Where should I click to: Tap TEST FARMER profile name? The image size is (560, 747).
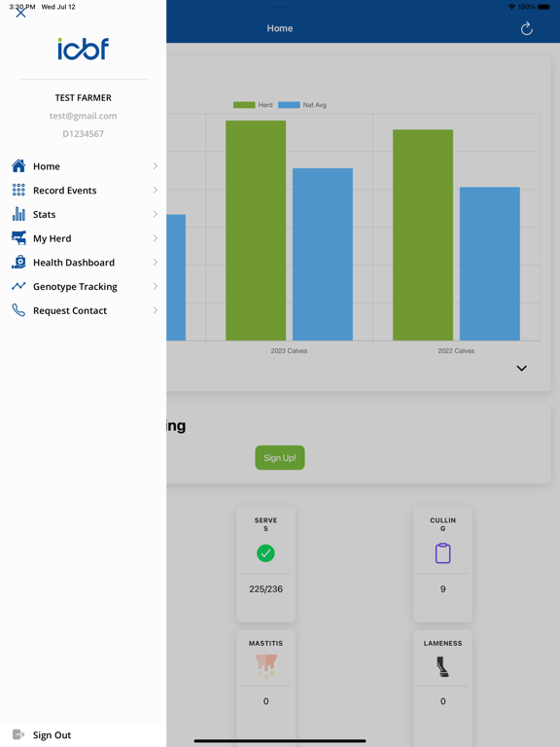point(84,97)
